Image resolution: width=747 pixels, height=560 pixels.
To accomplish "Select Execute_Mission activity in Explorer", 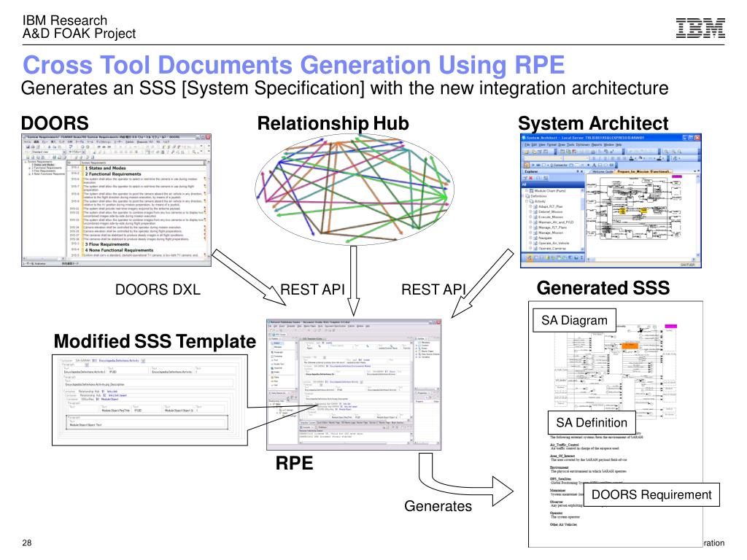I will coord(548,217).
